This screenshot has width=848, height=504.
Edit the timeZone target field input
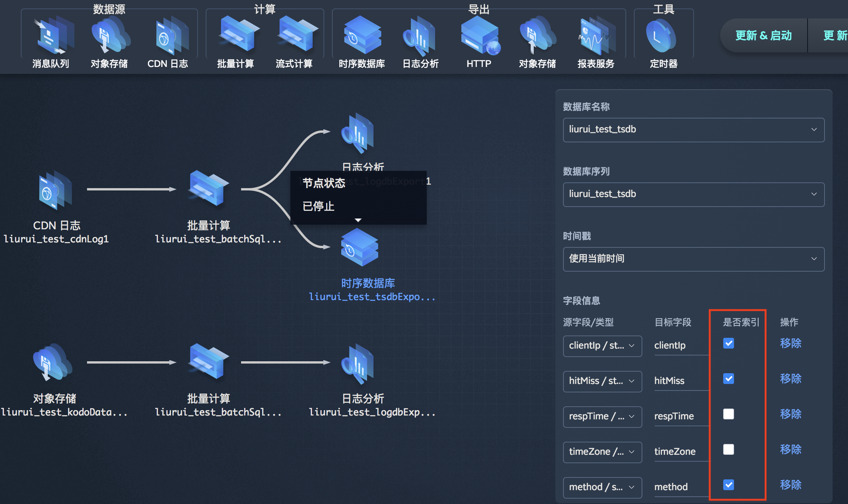[x=681, y=452]
